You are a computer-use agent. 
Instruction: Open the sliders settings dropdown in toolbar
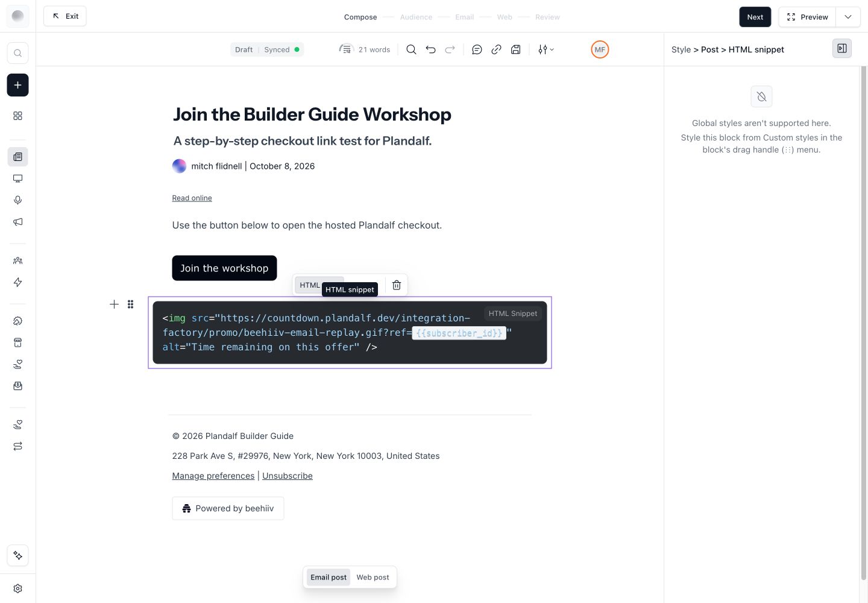(546, 49)
